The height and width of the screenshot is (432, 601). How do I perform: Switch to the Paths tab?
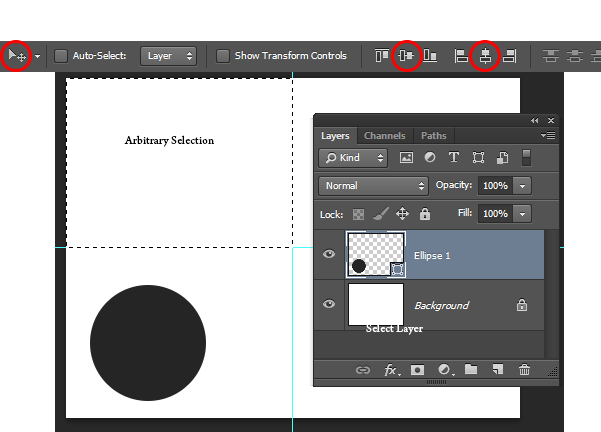[434, 136]
